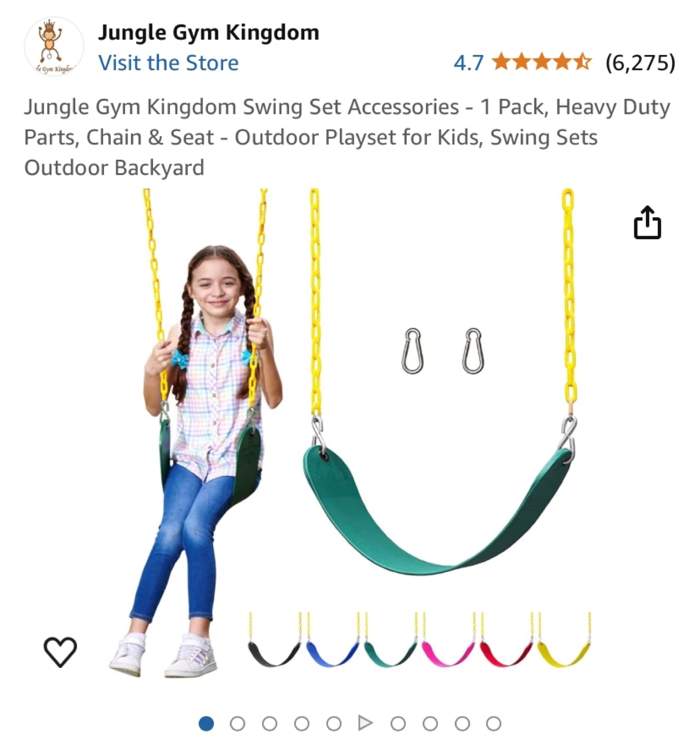700x749 pixels.
Task: Go to second image page dot
Action: [x=238, y=724]
